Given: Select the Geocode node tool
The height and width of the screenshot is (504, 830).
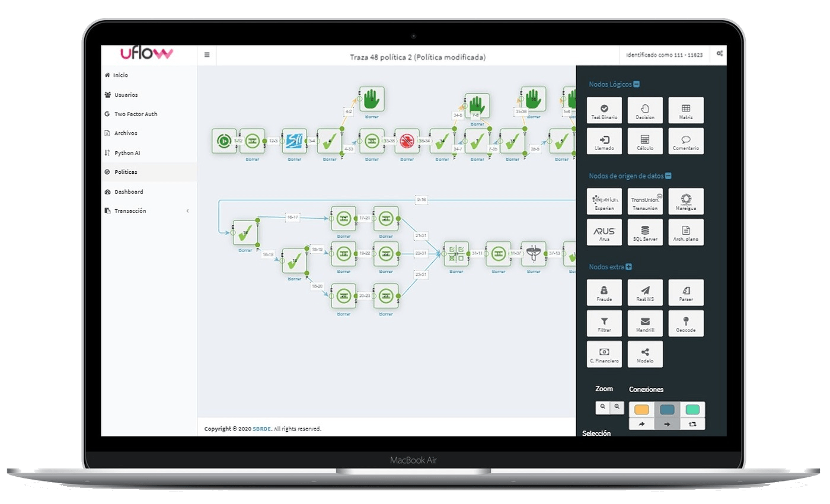Looking at the screenshot, I should coord(686,323).
